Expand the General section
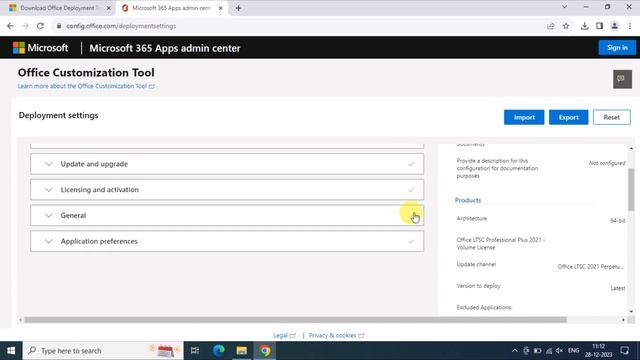Screen dimensions: 640x360 pyautogui.click(x=227, y=216)
